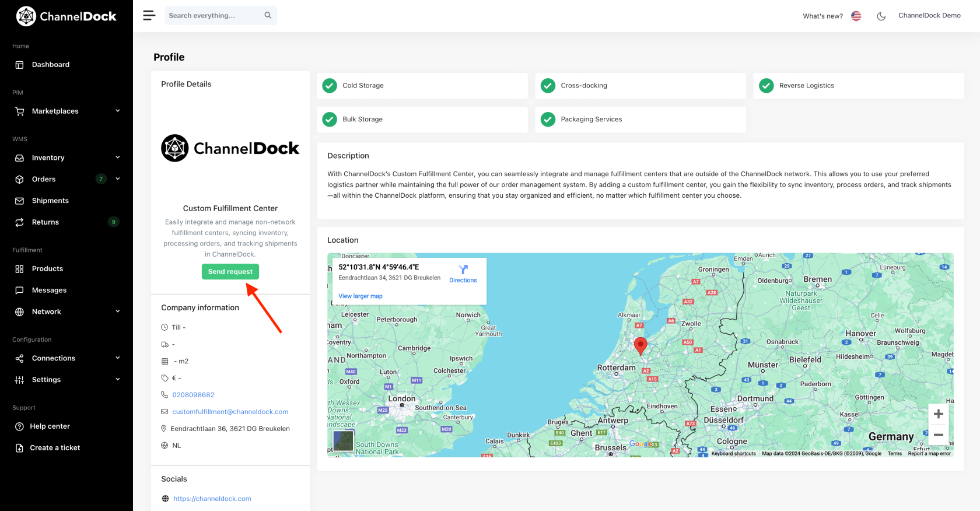The width and height of the screenshot is (980, 511).
Task: Click View larger map link
Action: tap(360, 296)
